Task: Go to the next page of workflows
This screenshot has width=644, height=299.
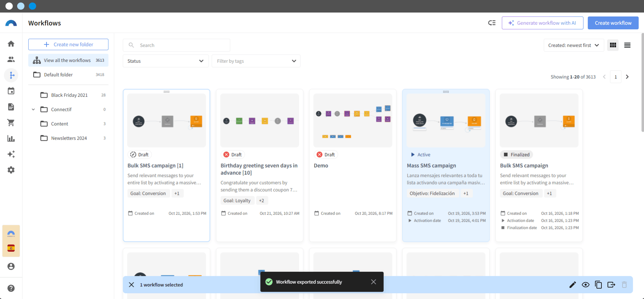Action: point(627,77)
